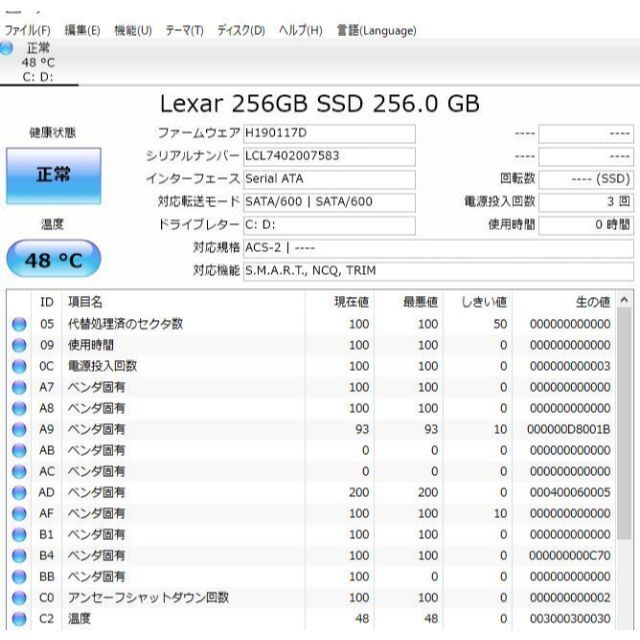
Task: Click the 現在値 column header
Action: (x=339, y=302)
